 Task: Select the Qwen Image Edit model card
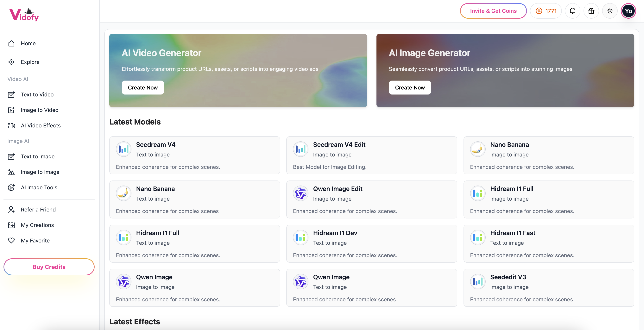tap(371, 199)
